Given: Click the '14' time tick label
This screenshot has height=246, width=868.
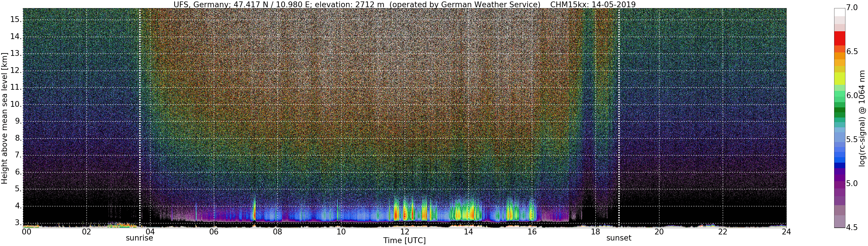Looking at the screenshot, I should 468,232.
